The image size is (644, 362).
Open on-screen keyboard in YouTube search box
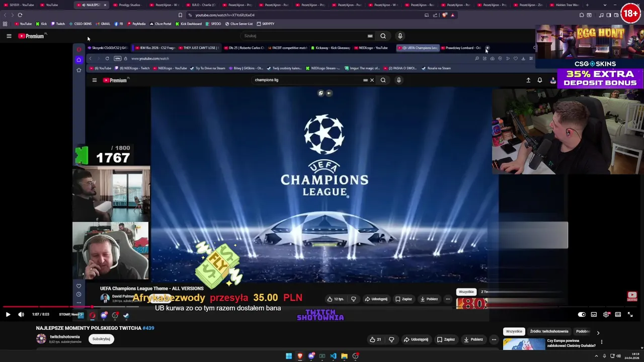click(x=370, y=36)
